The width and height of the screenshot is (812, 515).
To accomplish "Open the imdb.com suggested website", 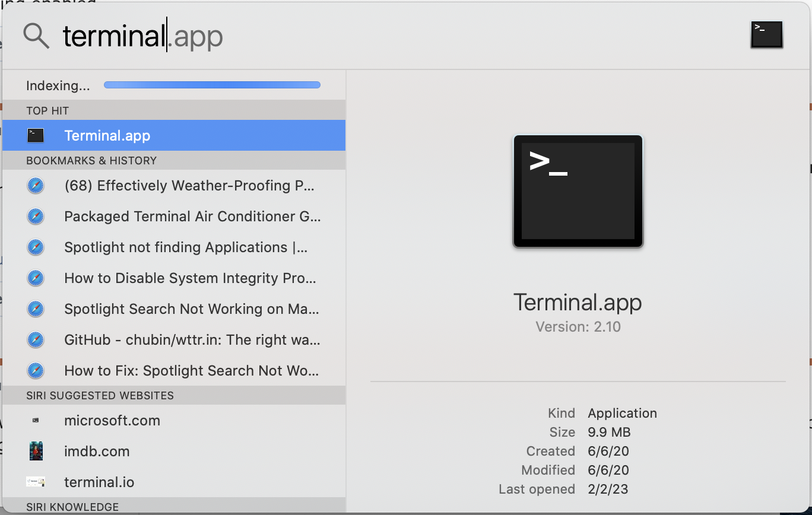I will click(174, 452).
